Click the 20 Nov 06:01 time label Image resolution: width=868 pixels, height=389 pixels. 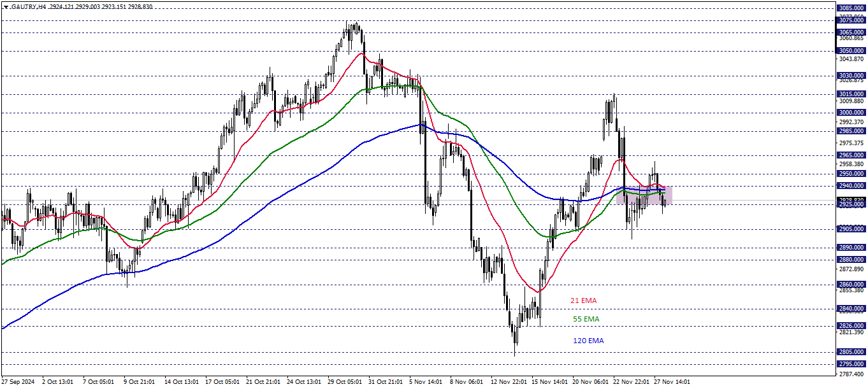590,382
